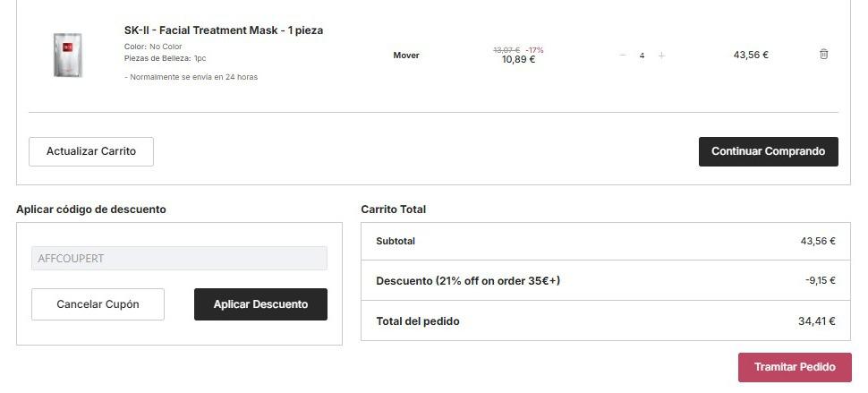
Task: Open the SK-II mask product thumbnail
Action: coord(68,55)
